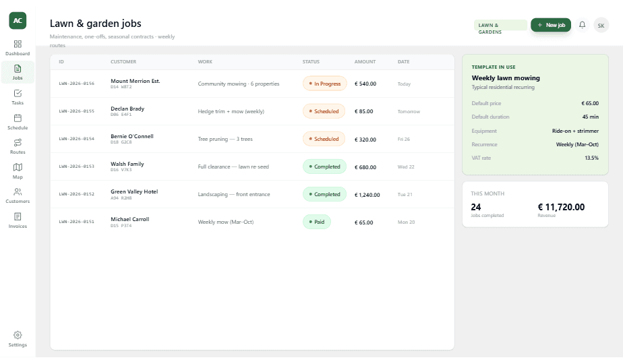Click the Lawn & Gardens badge
This screenshot has width=623, height=364.
pyautogui.click(x=500, y=25)
